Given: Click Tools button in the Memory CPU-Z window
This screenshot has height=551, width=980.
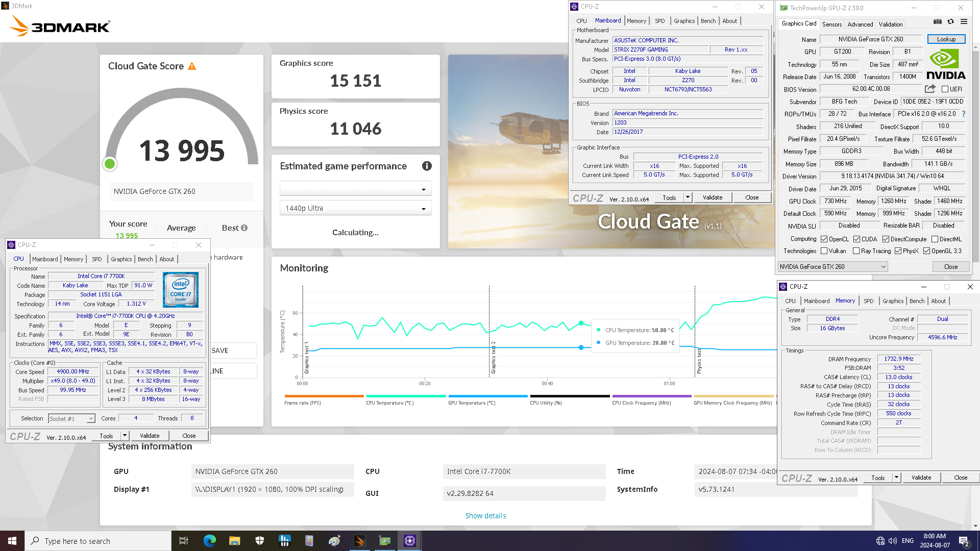Looking at the screenshot, I should click(878, 478).
